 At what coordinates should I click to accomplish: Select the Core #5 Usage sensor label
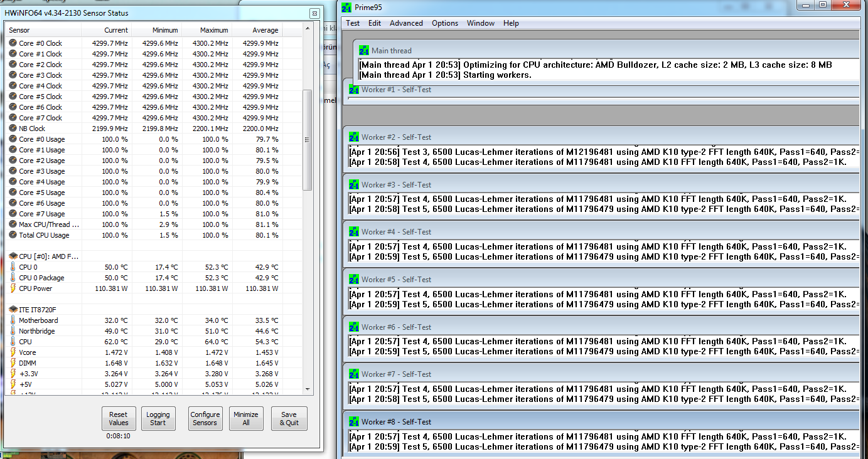[x=41, y=193]
